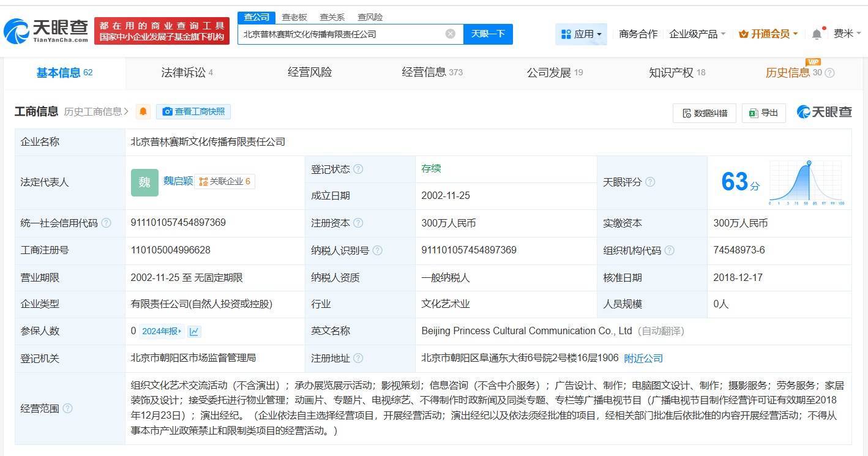Image resolution: width=868 pixels, height=456 pixels.
Task: Click the credit code 911101057454897369 under 统一社会信用代码
Action: [178, 223]
